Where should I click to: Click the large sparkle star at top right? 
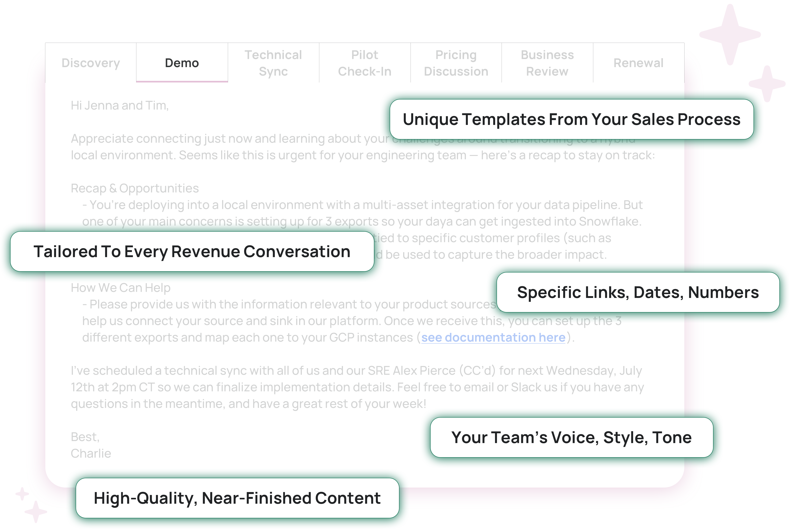730,34
